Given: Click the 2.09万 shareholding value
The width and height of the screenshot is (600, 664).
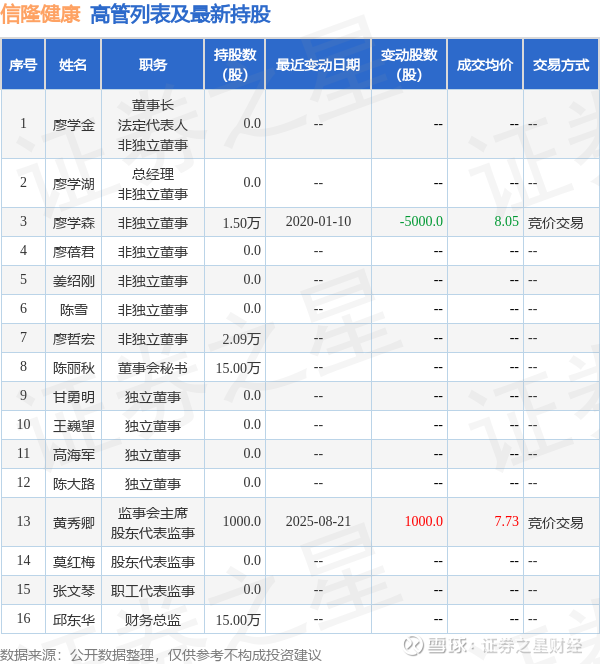Looking at the screenshot, I should 241,339.
